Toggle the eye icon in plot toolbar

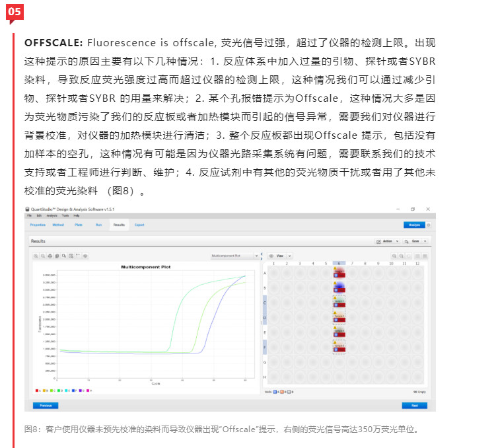click(85, 256)
